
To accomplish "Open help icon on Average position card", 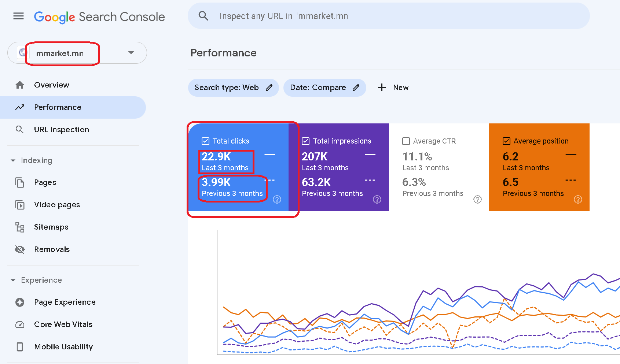I will click(x=578, y=199).
